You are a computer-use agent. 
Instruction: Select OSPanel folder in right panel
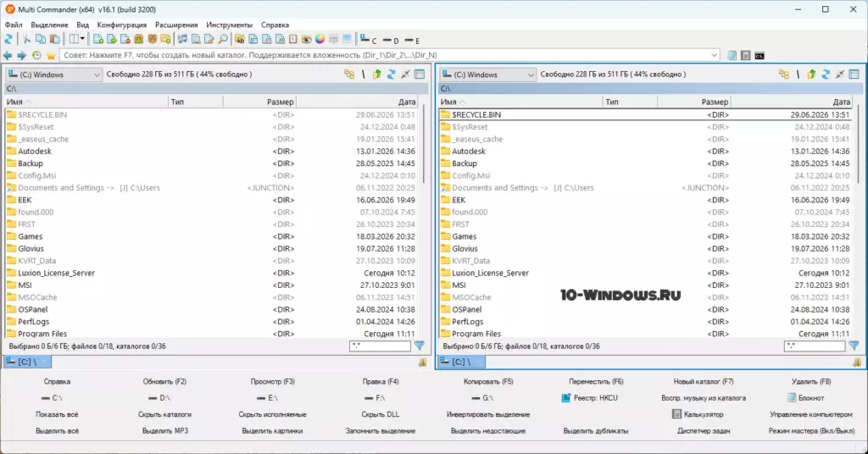(645, 309)
